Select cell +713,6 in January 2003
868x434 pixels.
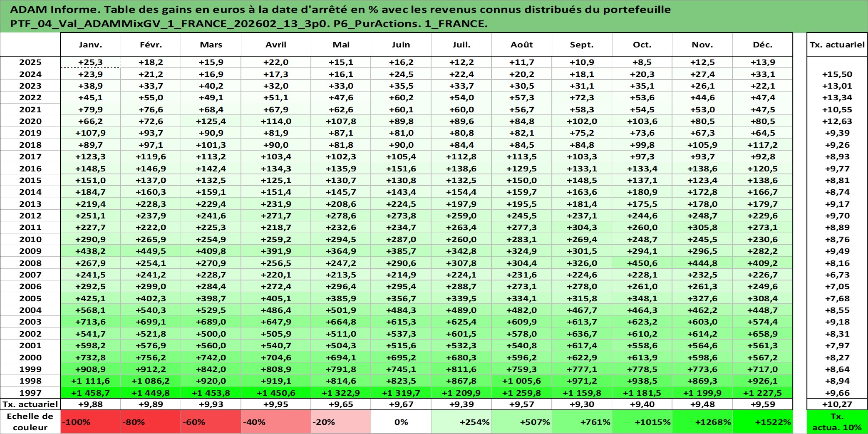(x=90, y=322)
